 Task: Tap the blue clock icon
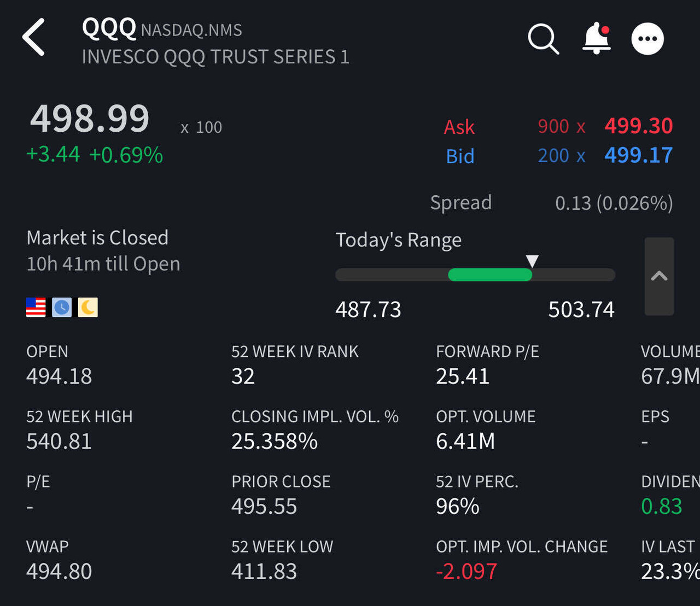[62, 308]
